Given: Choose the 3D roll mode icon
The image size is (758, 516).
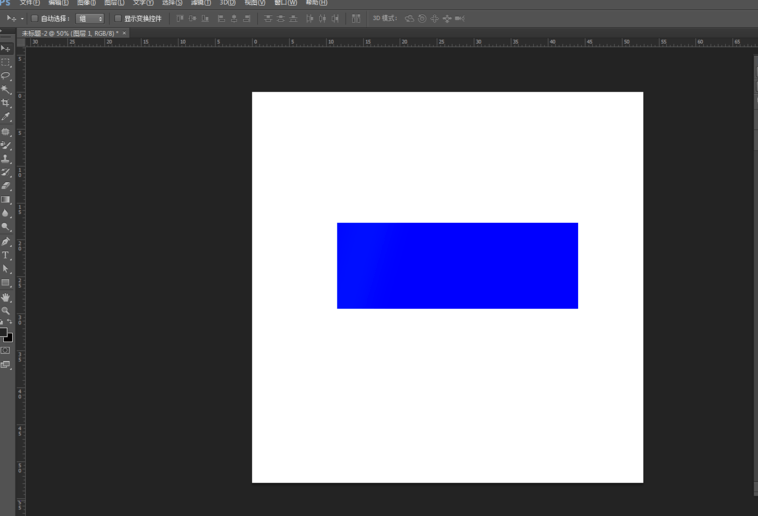Looking at the screenshot, I should tap(422, 18).
